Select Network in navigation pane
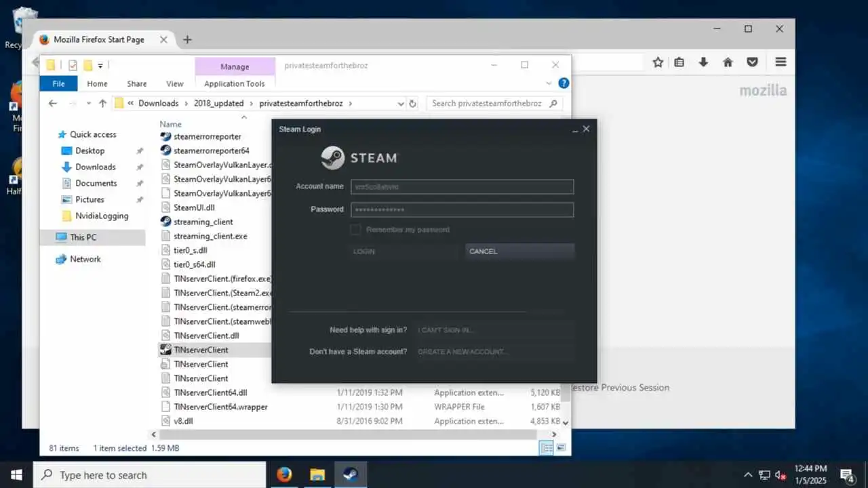This screenshot has height=488, width=868. pos(85,259)
